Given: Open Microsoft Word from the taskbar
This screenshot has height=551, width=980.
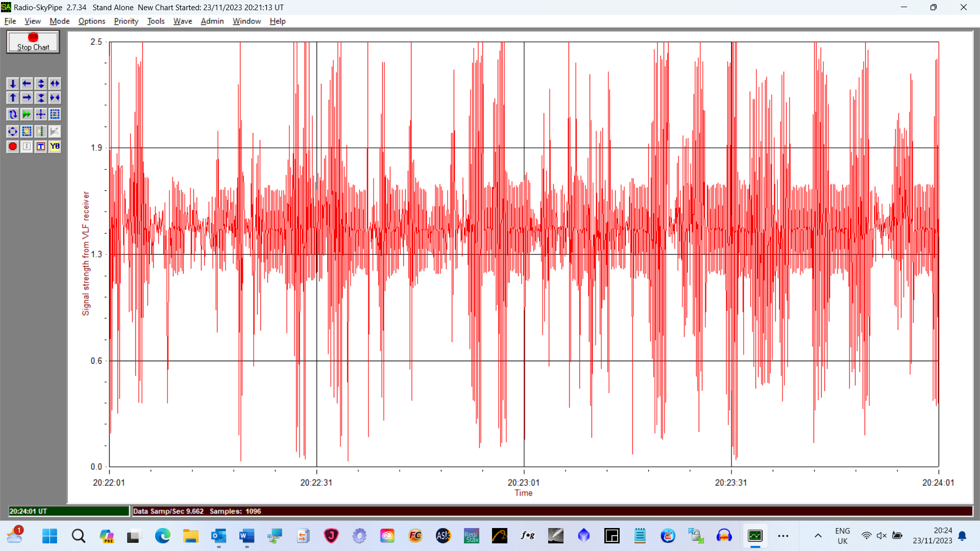Looking at the screenshot, I should pyautogui.click(x=247, y=536).
